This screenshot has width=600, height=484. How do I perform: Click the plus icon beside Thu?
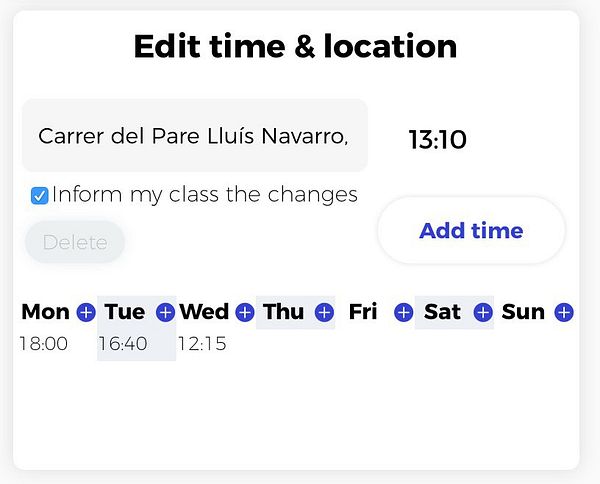coord(324,313)
